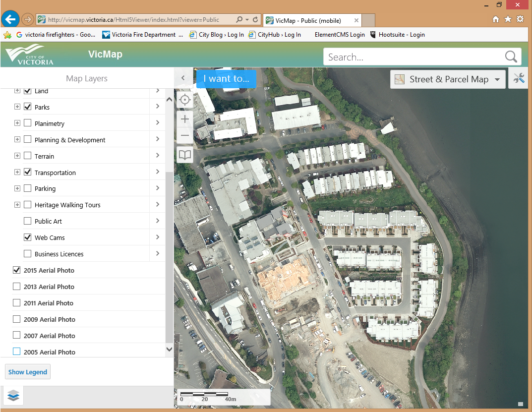This screenshot has width=532, height=412.
Task: Open the 'I want to...' menu
Action: pos(226,79)
